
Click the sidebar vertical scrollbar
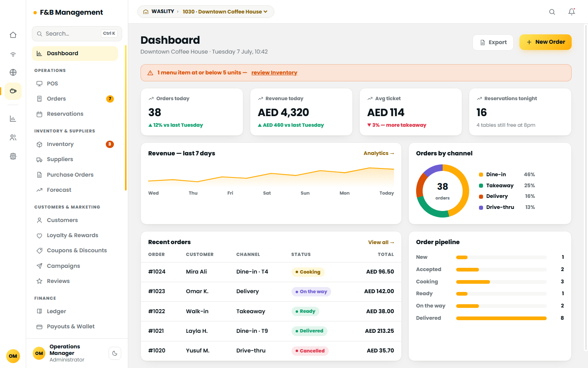(126, 118)
